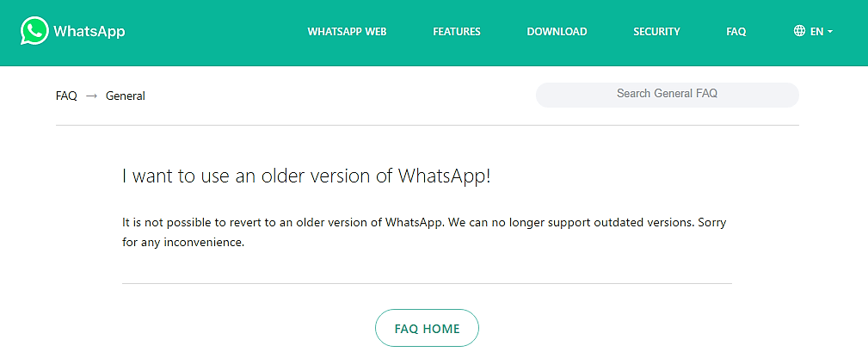Click the horizontal divider under breadcrumb
This screenshot has width=868, height=352.
point(428,126)
